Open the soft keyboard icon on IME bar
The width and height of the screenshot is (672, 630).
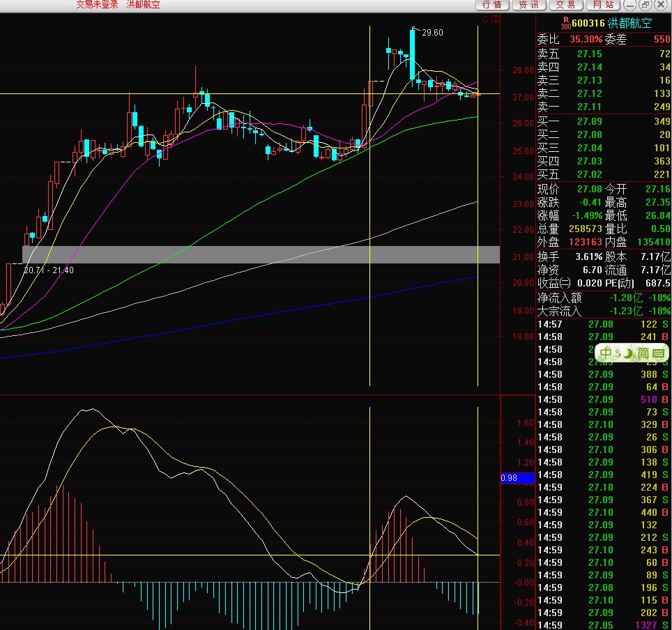point(658,353)
